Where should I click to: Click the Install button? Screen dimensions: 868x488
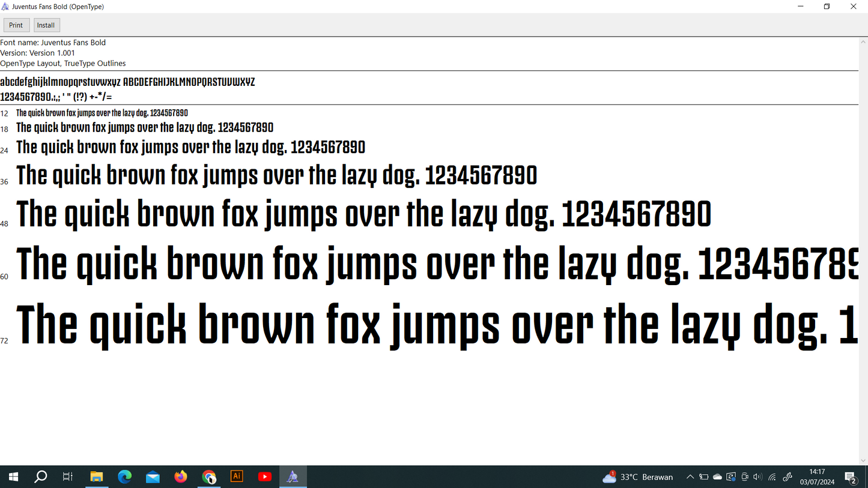click(x=46, y=25)
